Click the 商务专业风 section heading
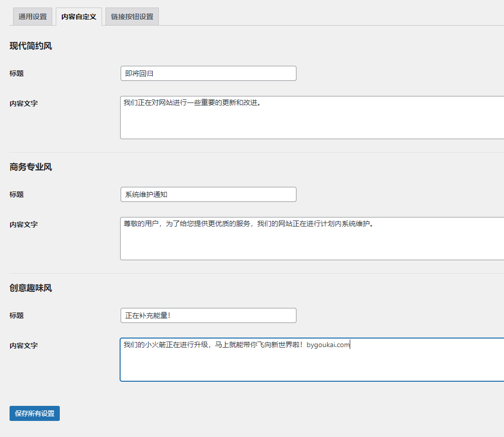This screenshot has height=437, width=504. click(31, 167)
